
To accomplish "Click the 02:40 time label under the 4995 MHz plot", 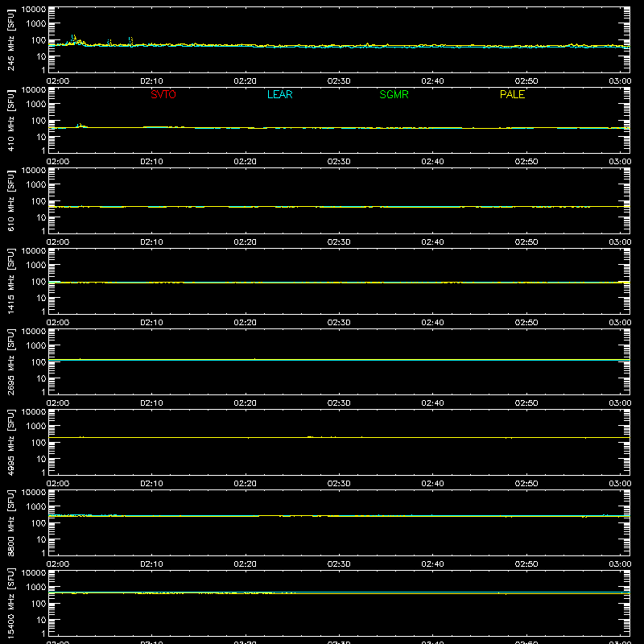I will click(432, 484).
